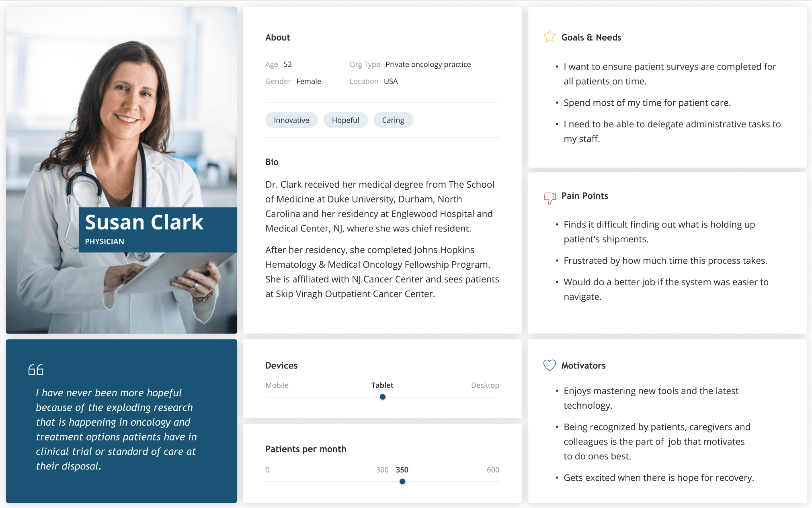Choose Tablet on the Devices scale
This screenshot has width=812, height=508.
382,385
